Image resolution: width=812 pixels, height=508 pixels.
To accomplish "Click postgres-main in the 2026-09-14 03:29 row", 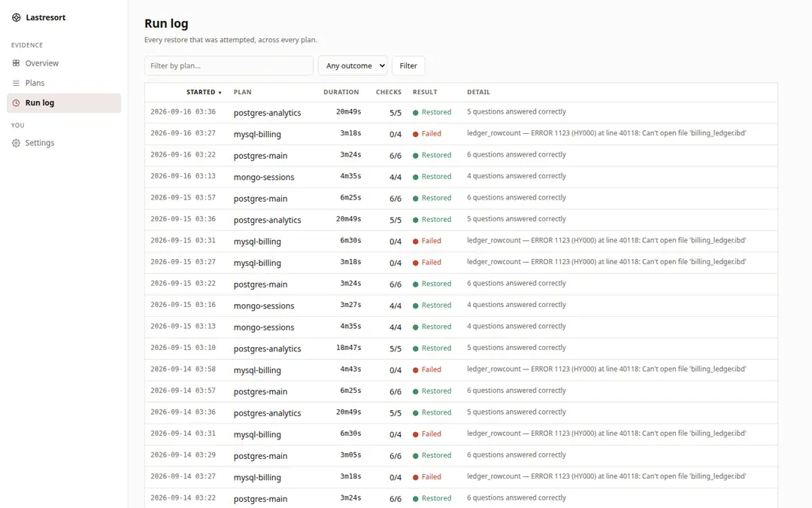I will (x=260, y=456).
